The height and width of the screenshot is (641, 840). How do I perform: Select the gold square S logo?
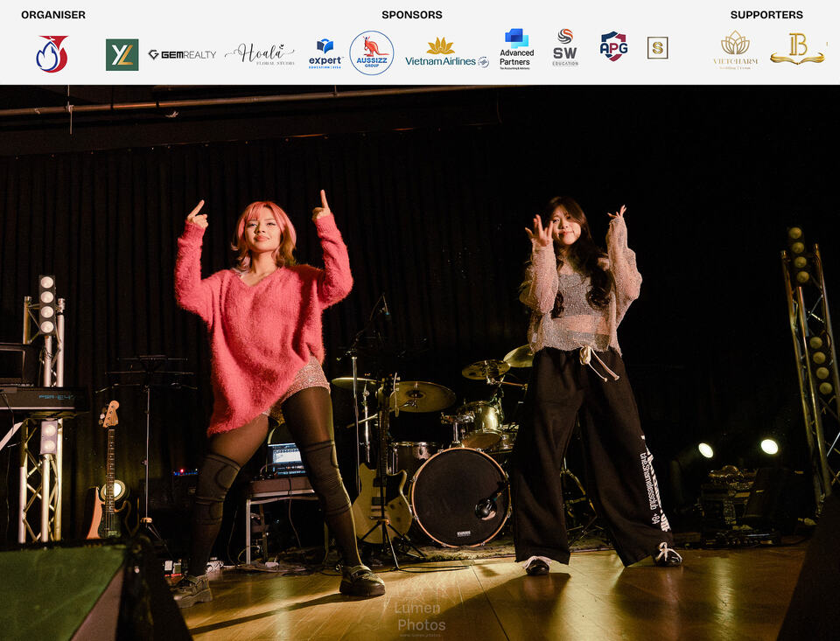pos(657,48)
